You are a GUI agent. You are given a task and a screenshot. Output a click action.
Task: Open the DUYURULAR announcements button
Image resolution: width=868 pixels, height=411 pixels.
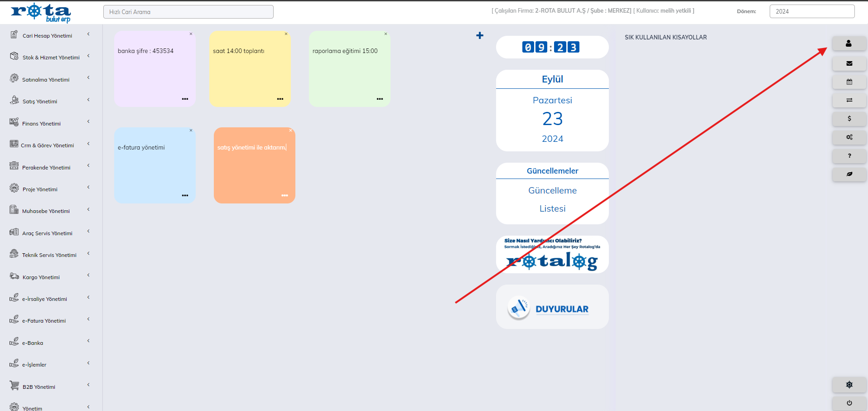pyautogui.click(x=552, y=309)
